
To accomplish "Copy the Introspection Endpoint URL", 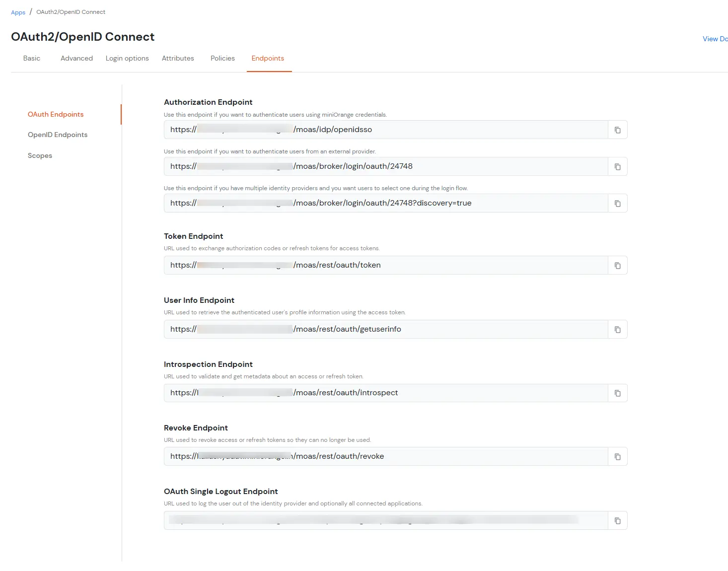I will tap(617, 393).
